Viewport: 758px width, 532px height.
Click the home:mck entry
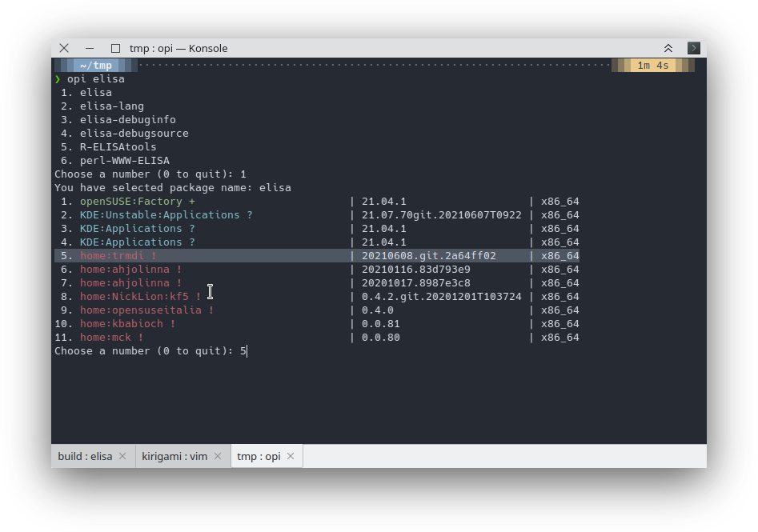pyautogui.click(x=112, y=338)
